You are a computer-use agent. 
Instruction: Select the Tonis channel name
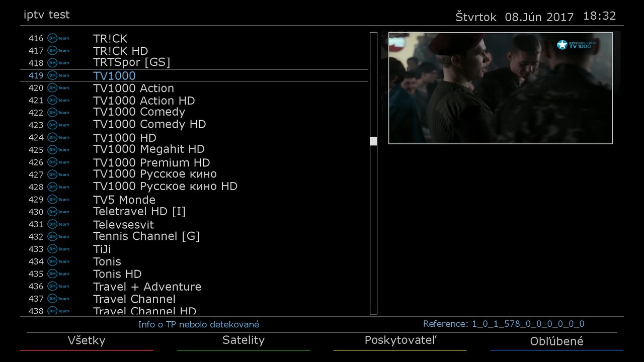107,262
